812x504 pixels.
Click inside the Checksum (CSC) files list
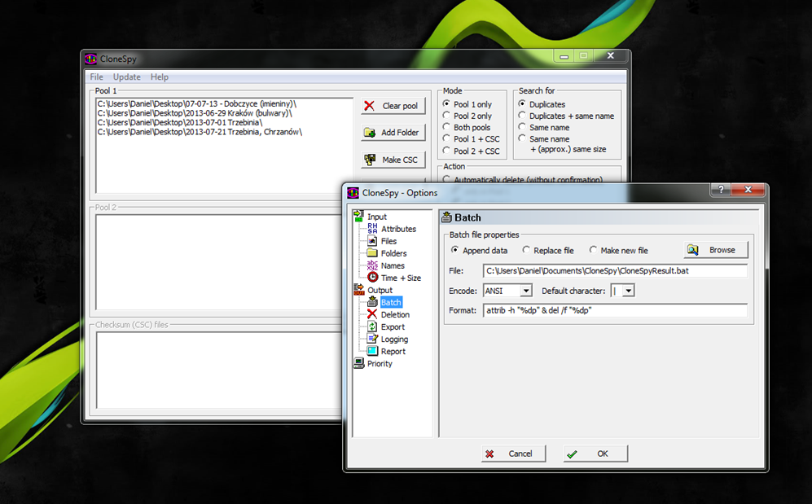tap(218, 370)
